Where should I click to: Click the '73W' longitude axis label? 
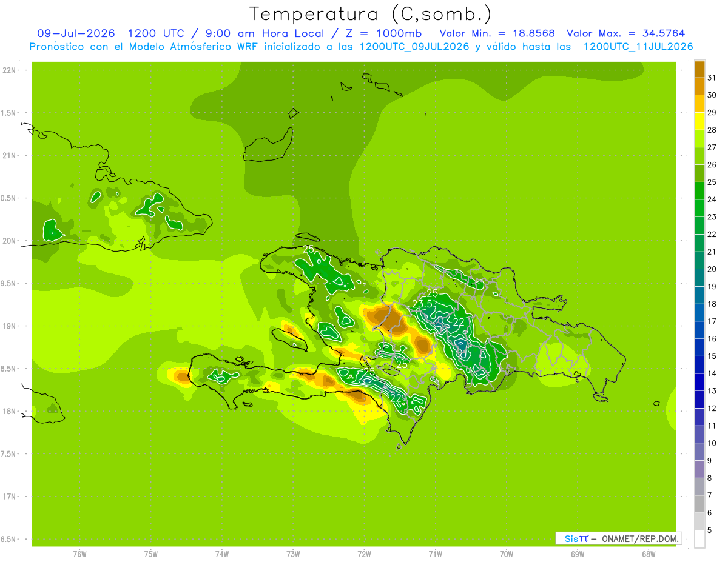click(293, 554)
